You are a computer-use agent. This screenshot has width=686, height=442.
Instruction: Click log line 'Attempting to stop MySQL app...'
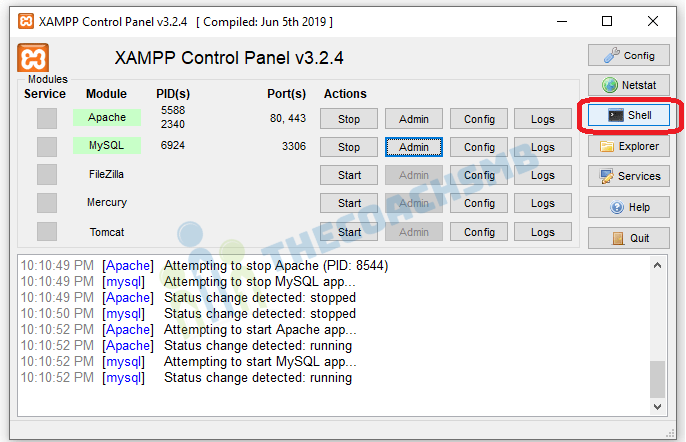pyautogui.click(x=259, y=281)
